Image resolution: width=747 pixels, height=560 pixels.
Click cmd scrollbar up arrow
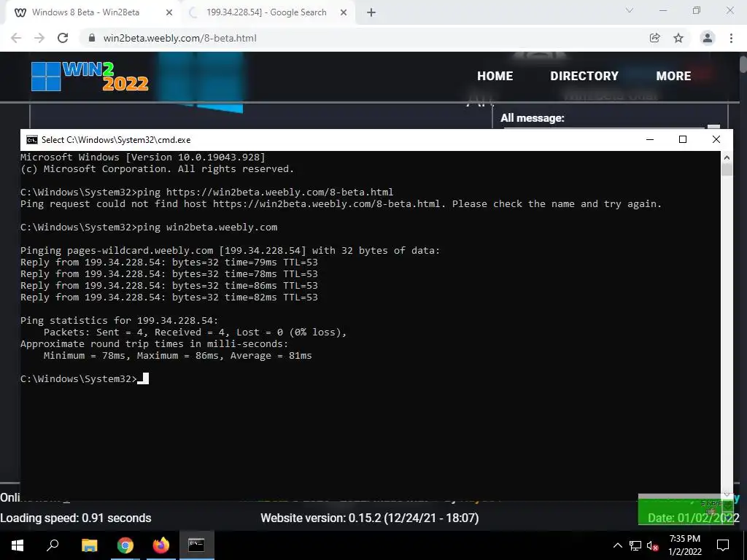[727, 157]
